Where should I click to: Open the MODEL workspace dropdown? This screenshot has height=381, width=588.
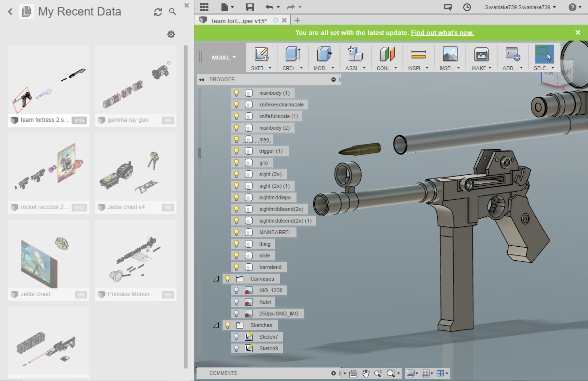pos(224,58)
